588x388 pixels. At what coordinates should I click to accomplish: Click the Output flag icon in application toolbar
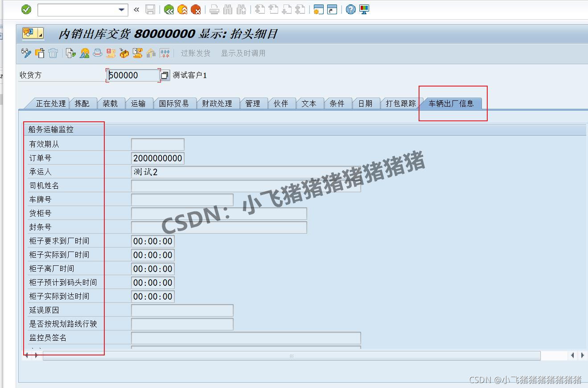(137, 53)
